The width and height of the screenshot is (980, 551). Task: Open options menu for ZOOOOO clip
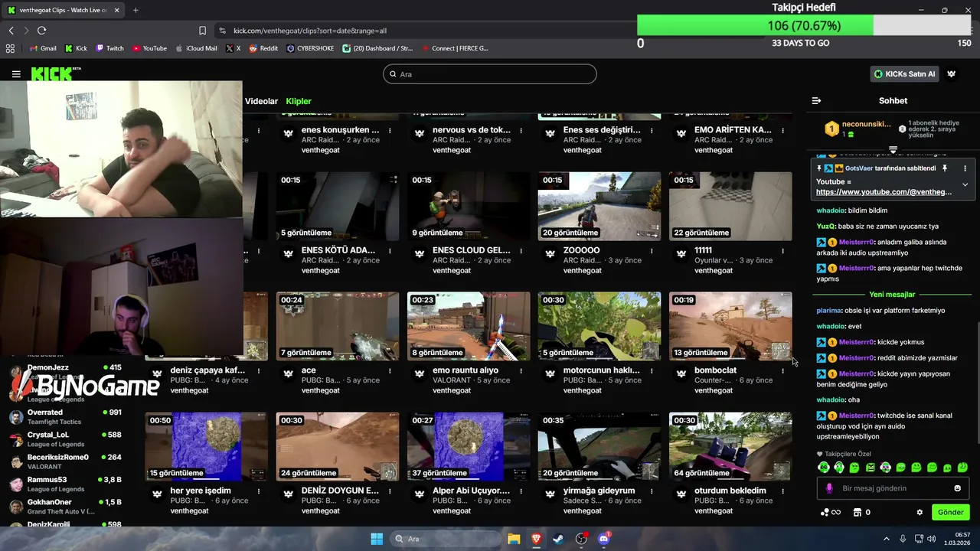(652, 250)
